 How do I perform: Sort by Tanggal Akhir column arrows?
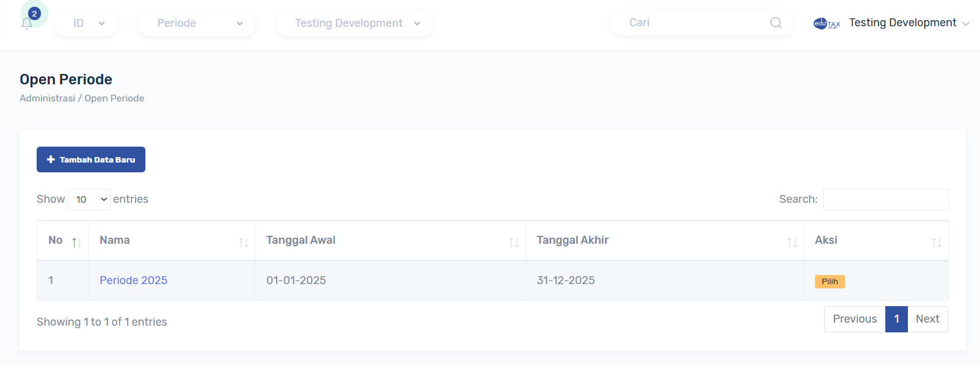[x=792, y=242]
